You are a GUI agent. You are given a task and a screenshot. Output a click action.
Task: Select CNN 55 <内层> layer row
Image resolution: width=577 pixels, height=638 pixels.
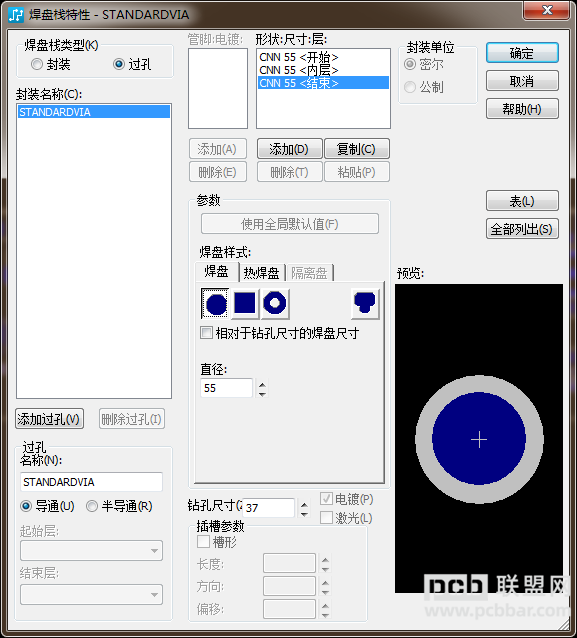[x=323, y=70]
